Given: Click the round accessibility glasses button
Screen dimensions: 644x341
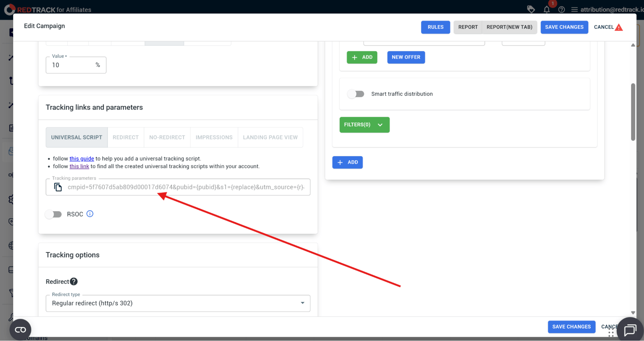Looking at the screenshot, I should click(20, 330).
